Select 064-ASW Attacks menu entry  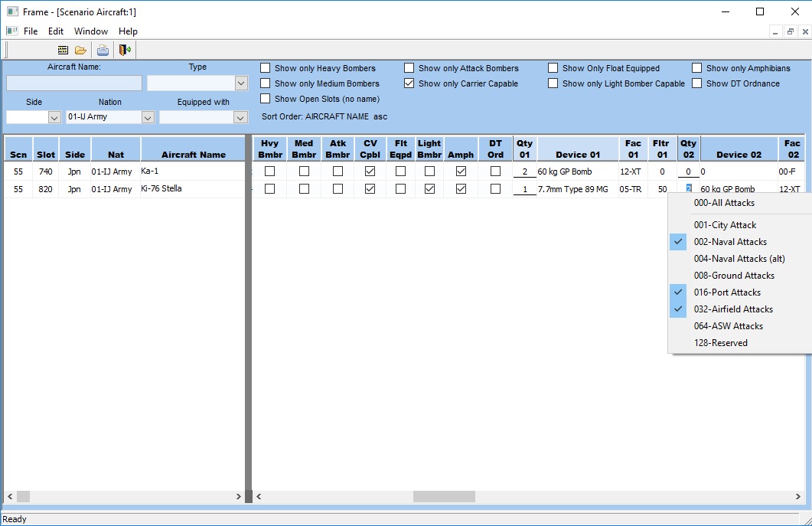click(x=740, y=326)
